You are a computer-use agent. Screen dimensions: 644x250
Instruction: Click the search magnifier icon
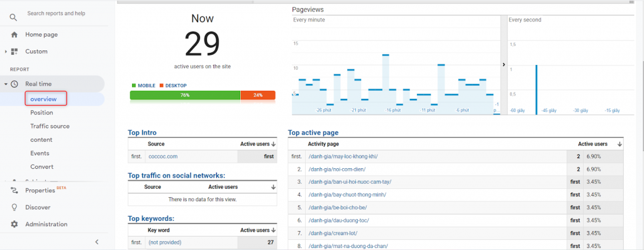coord(14,17)
